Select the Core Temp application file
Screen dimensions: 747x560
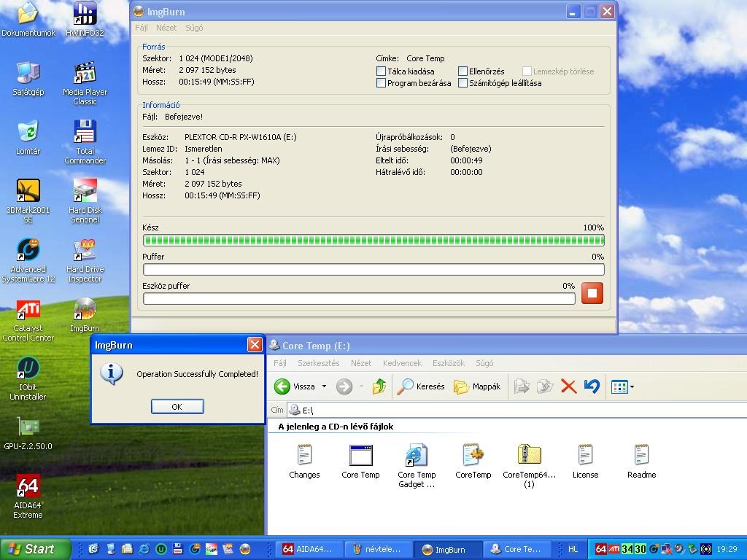pos(360,462)
